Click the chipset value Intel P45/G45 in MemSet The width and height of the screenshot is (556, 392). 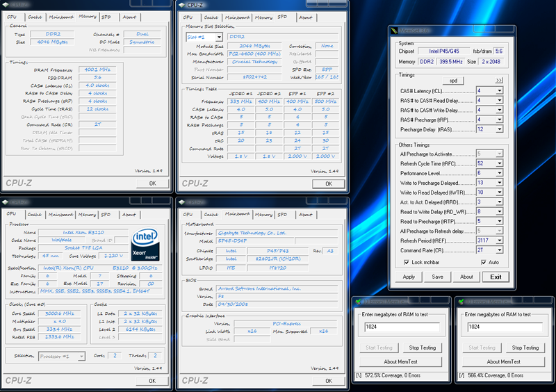tap(444, 51)
